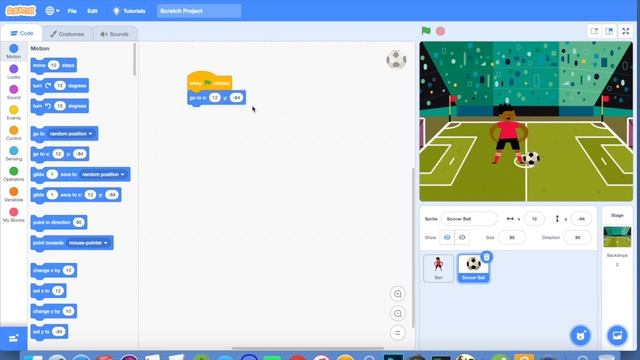
Task: Switch to small stage layout
Action: click(594, 31)
